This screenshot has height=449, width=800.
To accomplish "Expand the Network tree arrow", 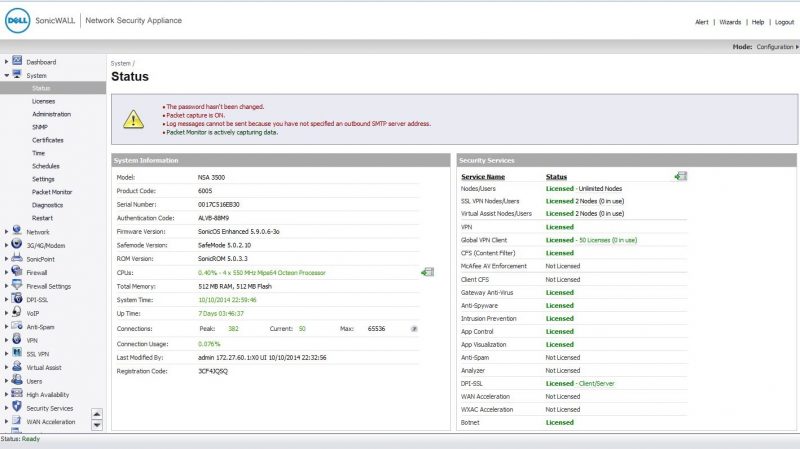I will click(6, 232).
